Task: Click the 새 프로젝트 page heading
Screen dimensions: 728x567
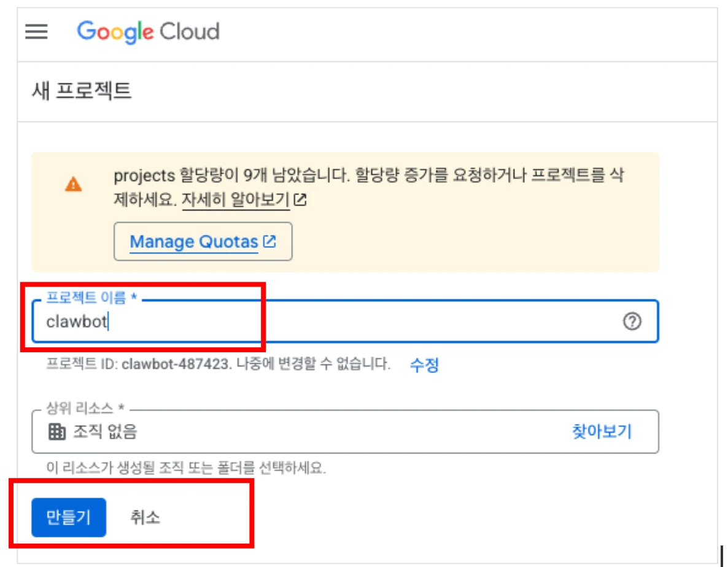Action: click(x=82, y=91)
